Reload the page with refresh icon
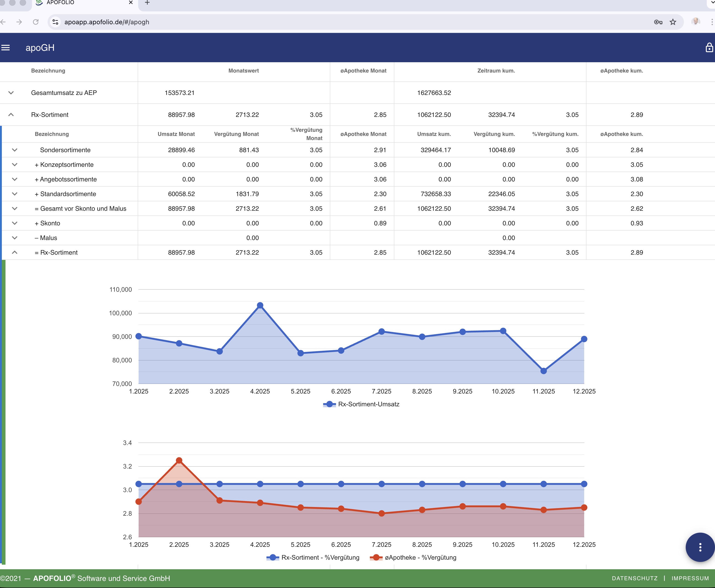Viewport: 715px width, 588px height. [35, 22]
